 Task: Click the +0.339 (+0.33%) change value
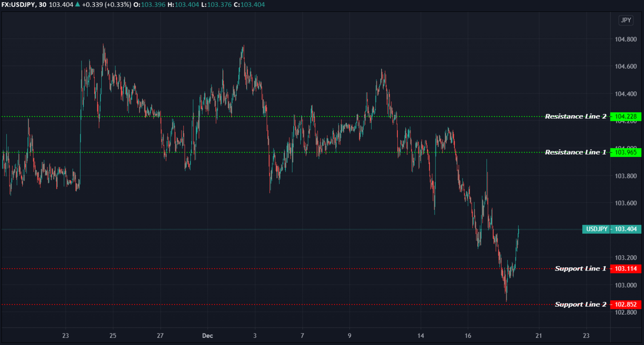tap(106, 5)
